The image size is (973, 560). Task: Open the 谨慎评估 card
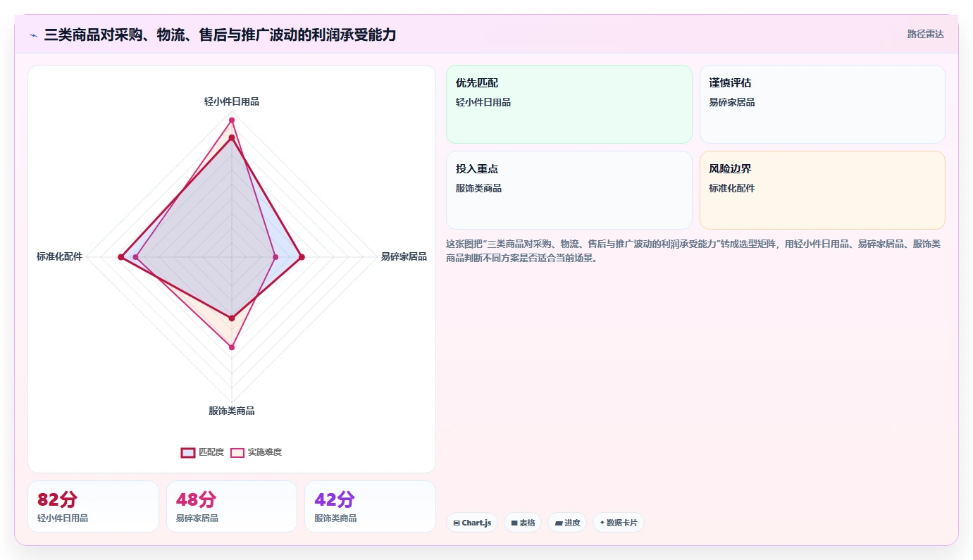(822, 104)
